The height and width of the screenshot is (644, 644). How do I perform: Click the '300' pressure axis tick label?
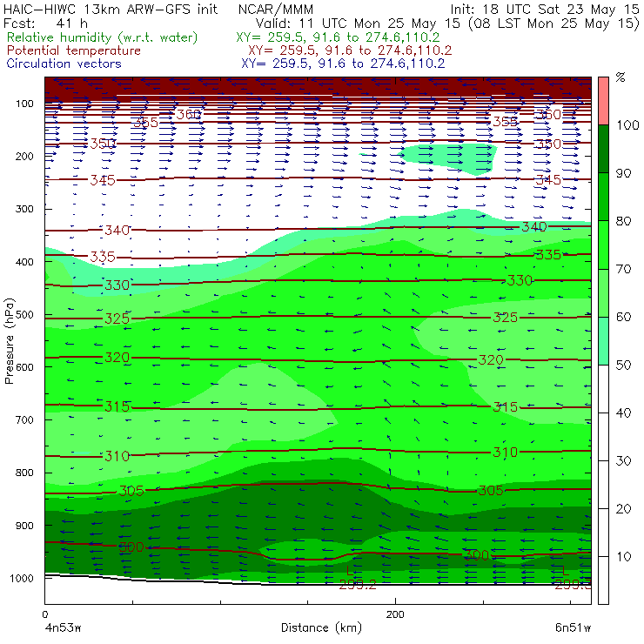24,209
